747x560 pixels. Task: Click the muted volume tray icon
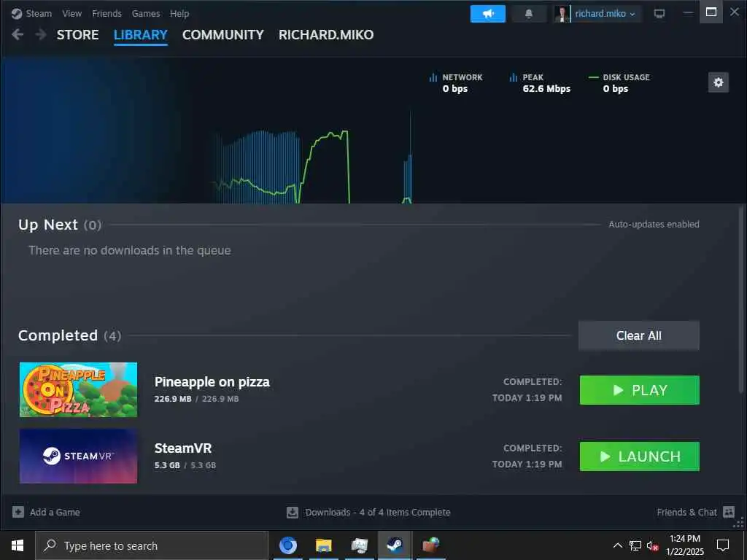coord(653,545)
